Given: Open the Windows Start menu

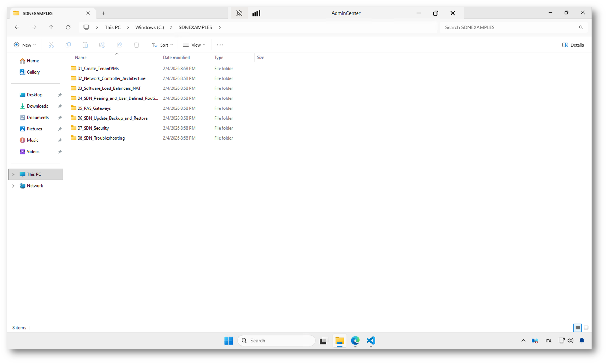Looking at the screenshot, I should pyautogui.click(x=228, y=341).
